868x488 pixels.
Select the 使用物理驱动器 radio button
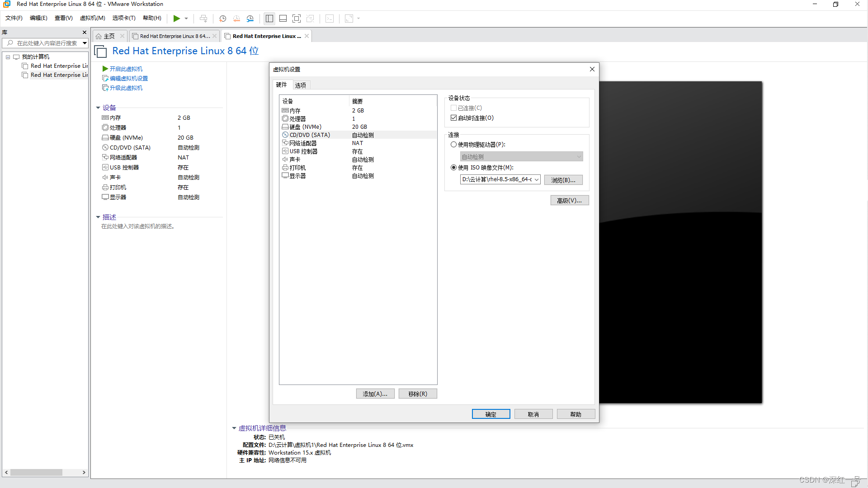453,145
